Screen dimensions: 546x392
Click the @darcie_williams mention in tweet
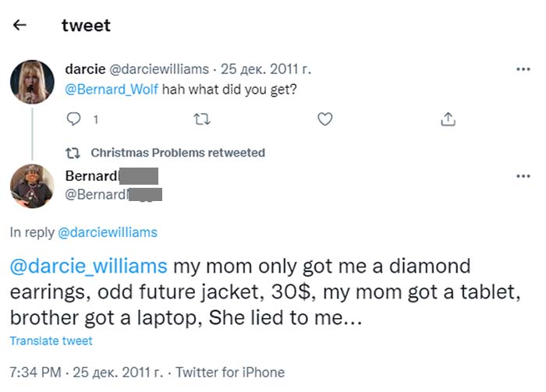pos(88,267)
